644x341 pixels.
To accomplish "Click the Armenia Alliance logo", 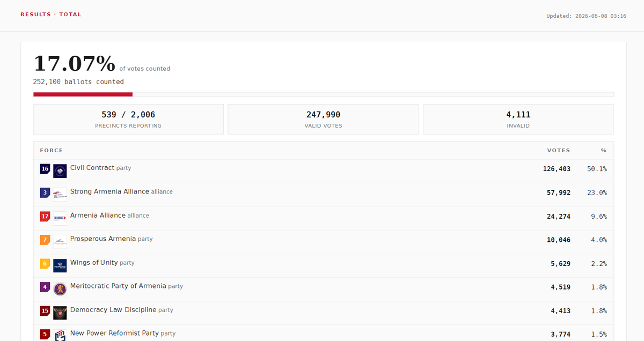I will click(60, 218).
